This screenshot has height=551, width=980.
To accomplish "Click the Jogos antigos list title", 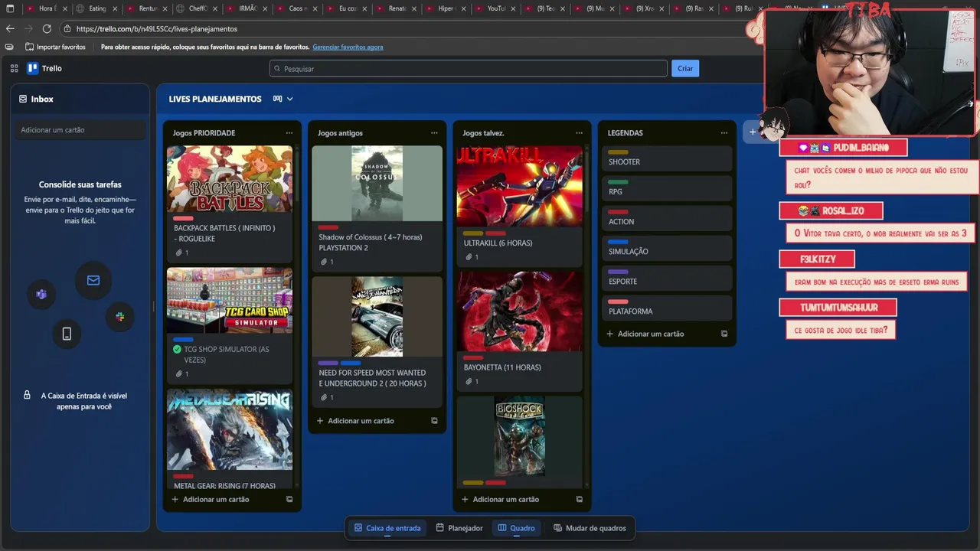I will pos(340,133).
